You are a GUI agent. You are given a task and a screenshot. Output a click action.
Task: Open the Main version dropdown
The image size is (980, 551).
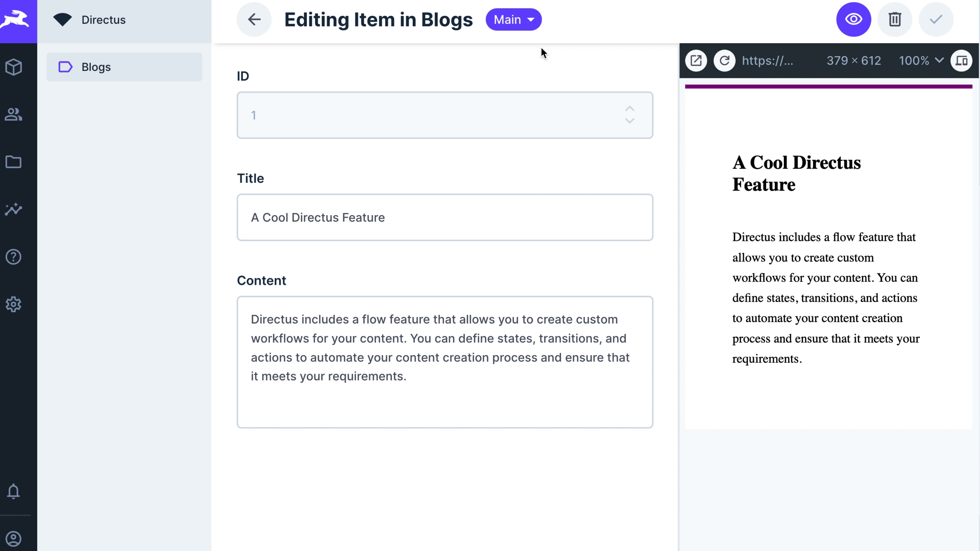(x=513, y=19)
